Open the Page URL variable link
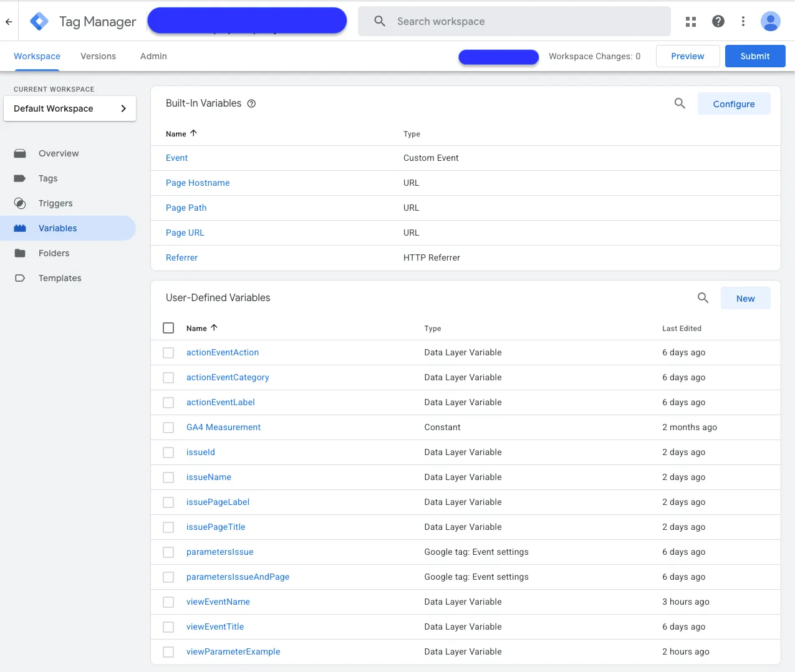This screenshot has height=672, width=795. pos(185,233)
